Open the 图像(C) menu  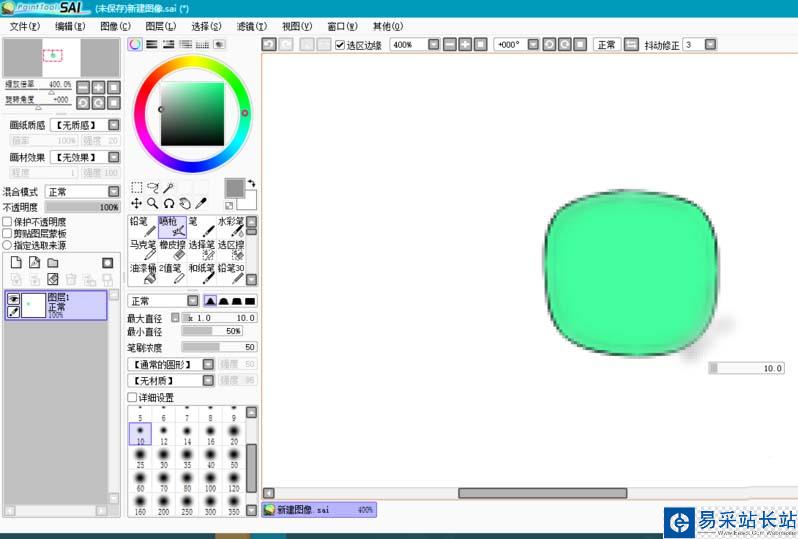tap(115, 26)
